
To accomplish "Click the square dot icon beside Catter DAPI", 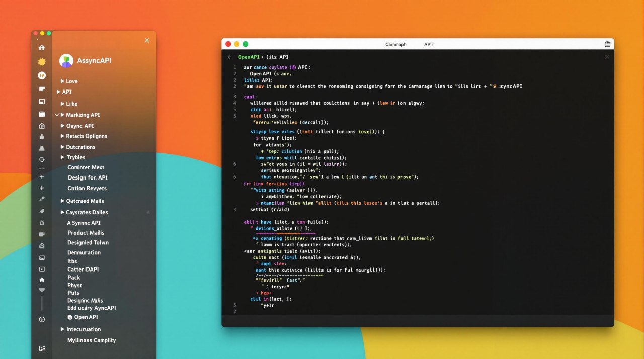I will 42,269.
